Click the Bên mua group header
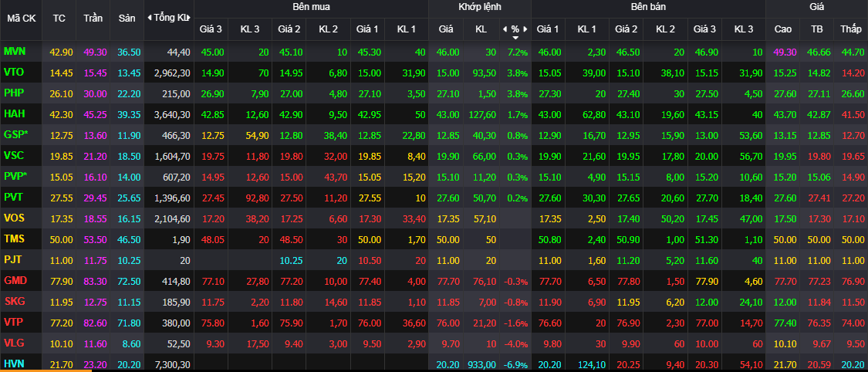Screen dimensions: 868x372 pyautogui.click(x=311, y=7)
